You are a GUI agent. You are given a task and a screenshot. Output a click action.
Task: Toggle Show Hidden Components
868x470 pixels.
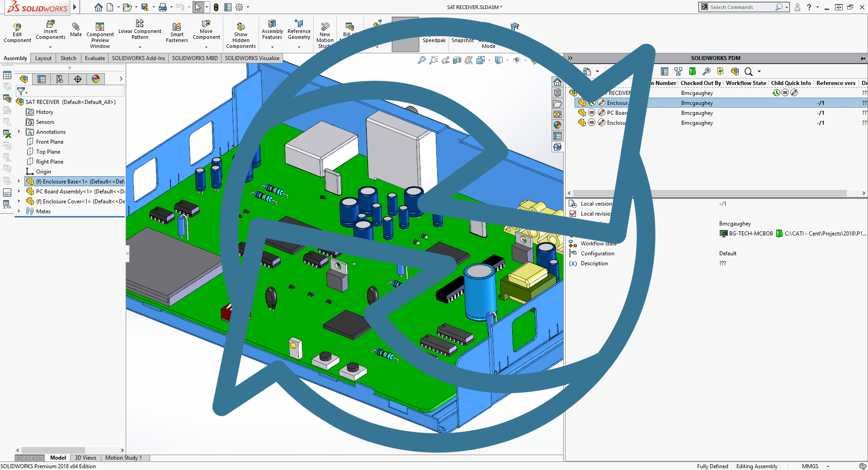[x=241, y=32]
